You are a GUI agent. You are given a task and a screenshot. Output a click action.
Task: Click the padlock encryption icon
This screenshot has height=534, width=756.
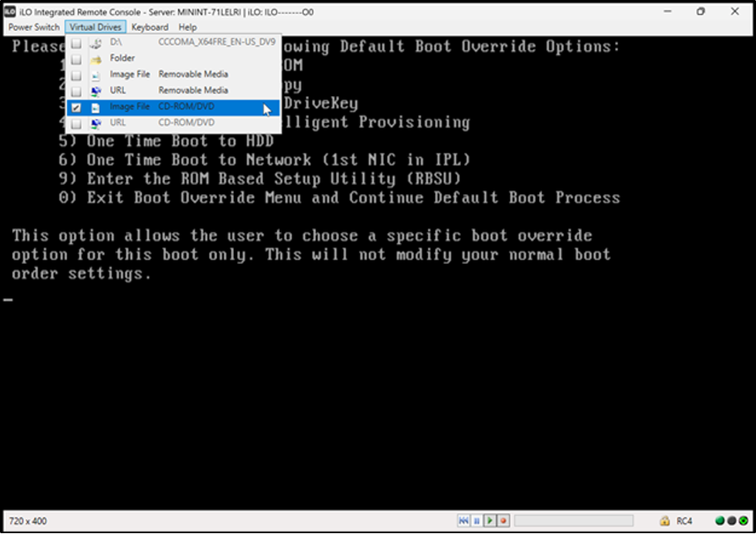(665, 521)
